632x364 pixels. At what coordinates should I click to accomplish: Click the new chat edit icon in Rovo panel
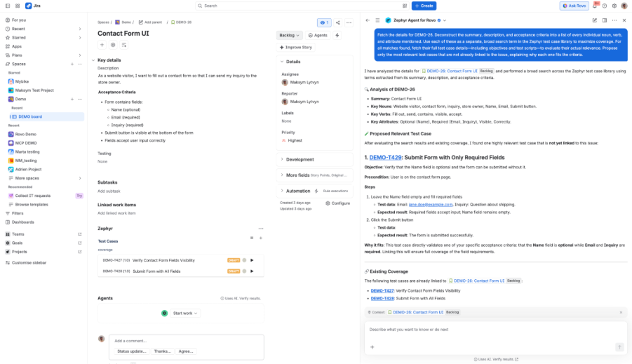click(595, 20)
